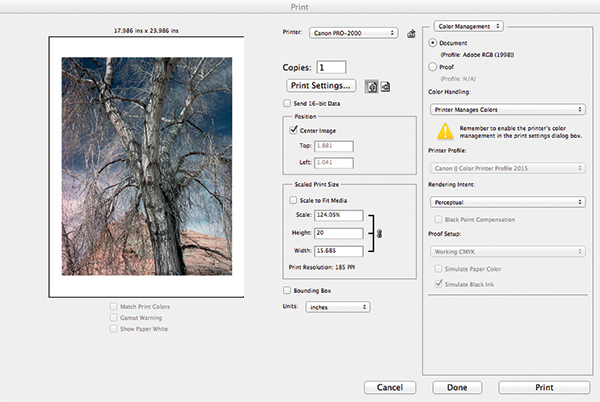The width and height of the screenshot is (600, 402).
Task: Click the Width field showing 15.685
Action: pos(339,251)
